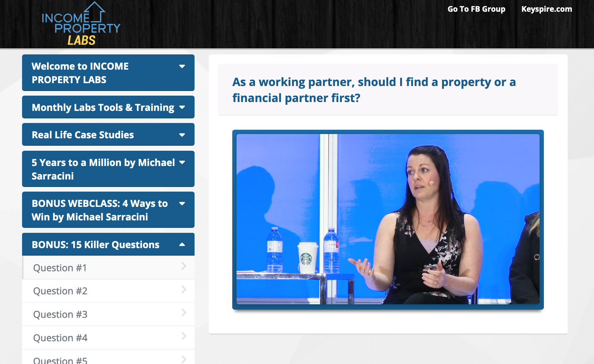The image size is (594, 364).
Task: Expand the Welcome to INCOME PROPERTY LABS section
Action: tap(80, 73)
